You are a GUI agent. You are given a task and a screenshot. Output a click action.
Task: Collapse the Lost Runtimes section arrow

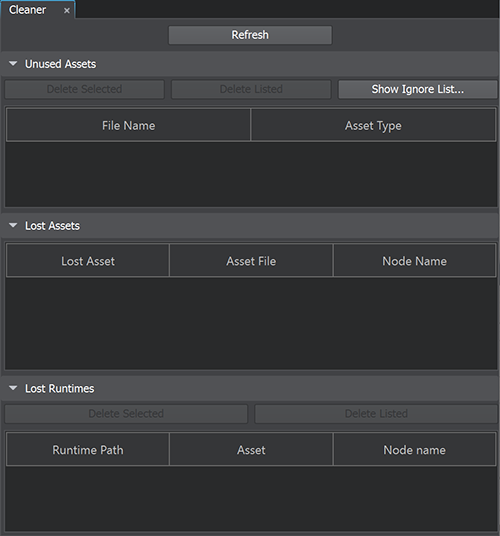(13, 388)
